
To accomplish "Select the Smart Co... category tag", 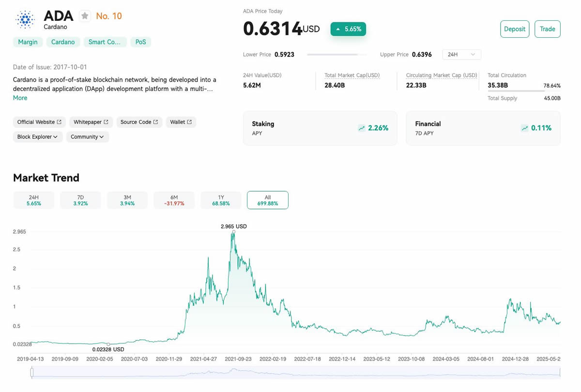I will point(105,42).
